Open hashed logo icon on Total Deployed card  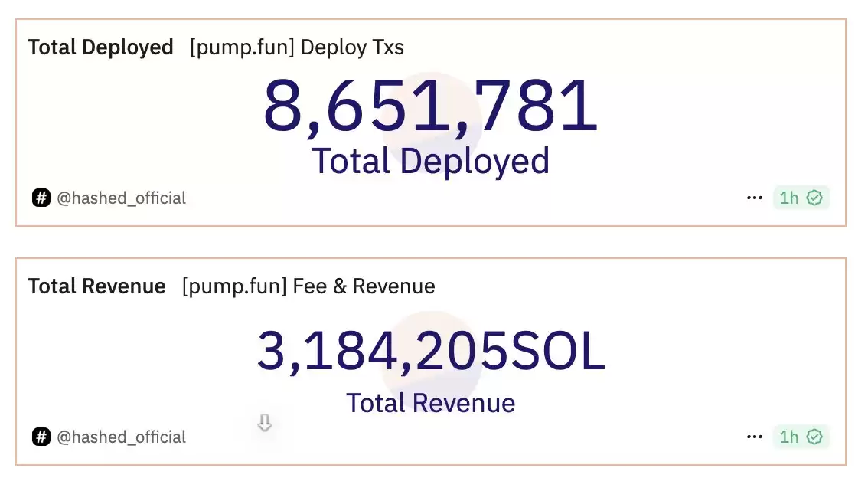41,198
